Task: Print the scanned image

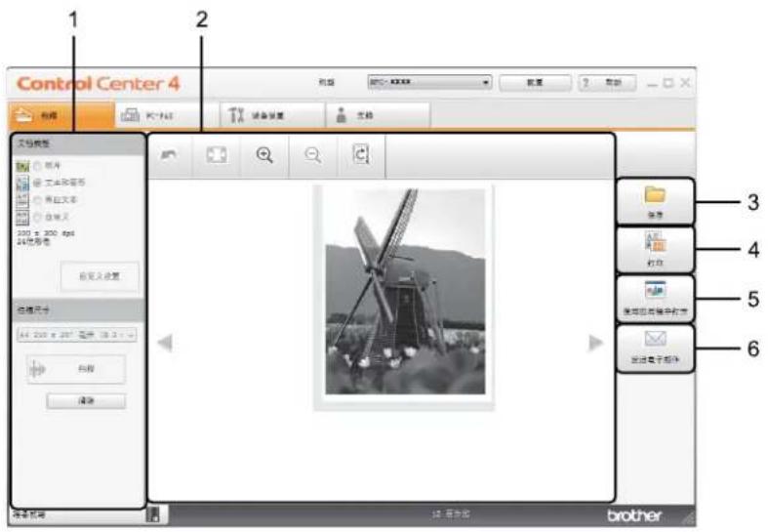Action: pyautogui.click(x=655, y=249)
